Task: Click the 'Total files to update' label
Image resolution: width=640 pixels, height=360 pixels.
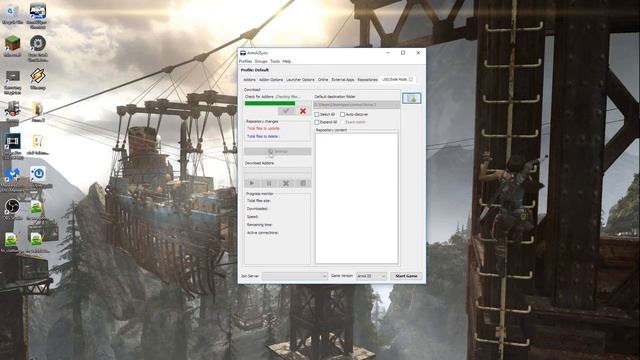Action: [x=263, y=129]
